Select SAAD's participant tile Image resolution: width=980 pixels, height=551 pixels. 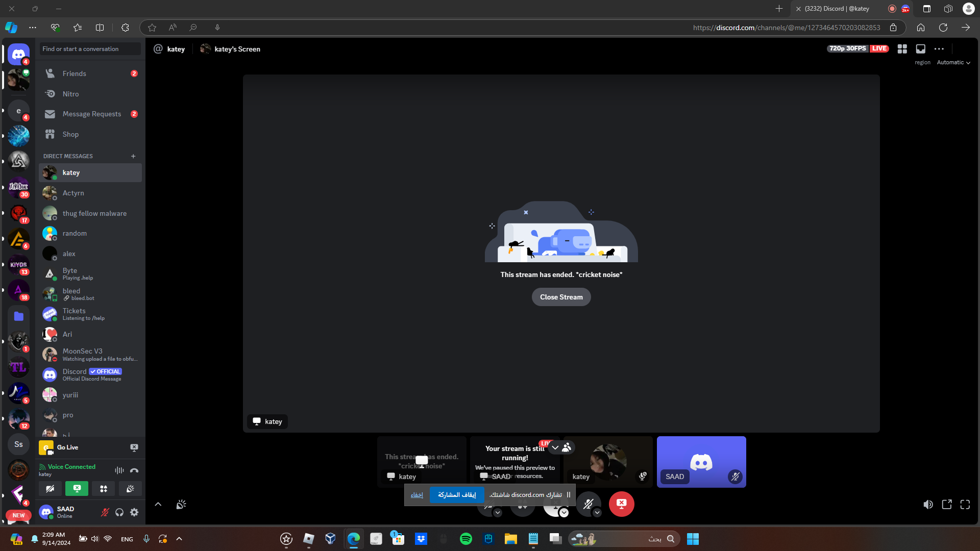pos(701,462)
